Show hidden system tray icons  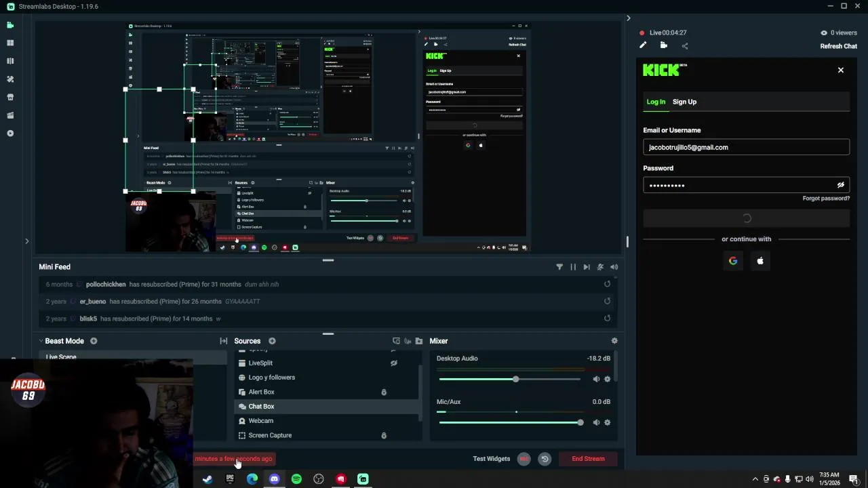pos(755,479)
